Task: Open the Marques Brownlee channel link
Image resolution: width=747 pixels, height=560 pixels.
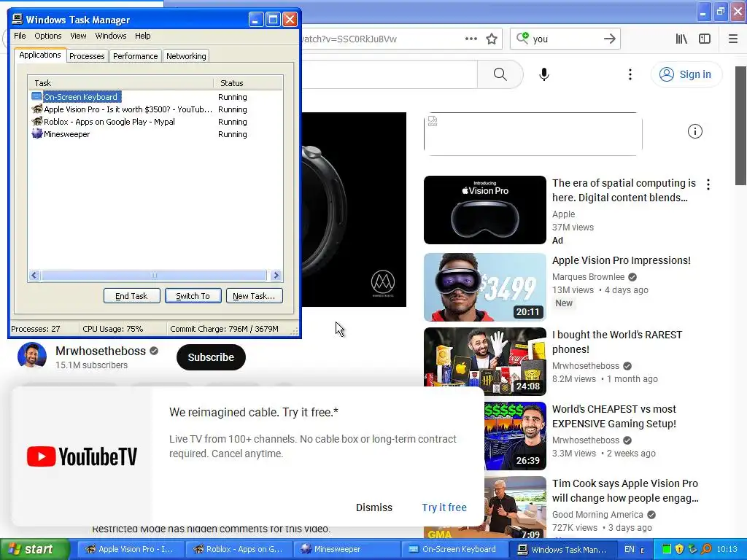Action: (589, 277)
